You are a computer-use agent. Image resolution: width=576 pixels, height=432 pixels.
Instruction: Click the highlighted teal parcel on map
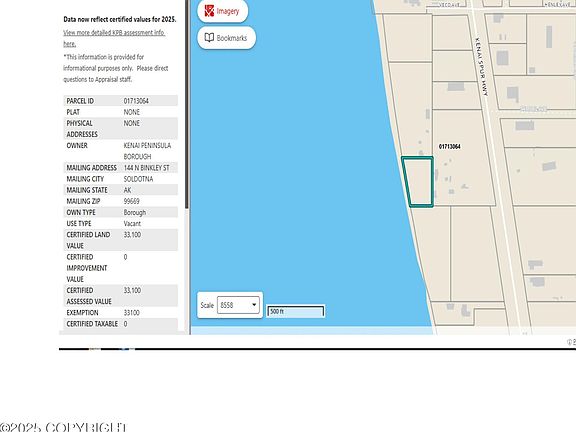[418, 181]
